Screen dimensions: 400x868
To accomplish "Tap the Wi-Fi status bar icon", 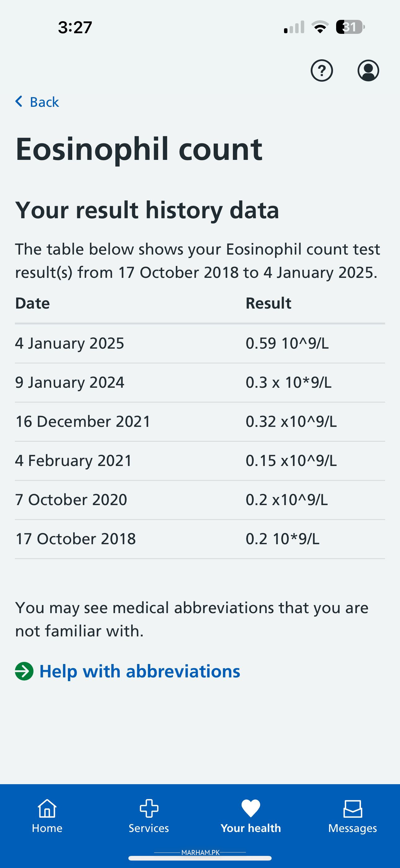I will pyautogui.click(x=320, y=27).
